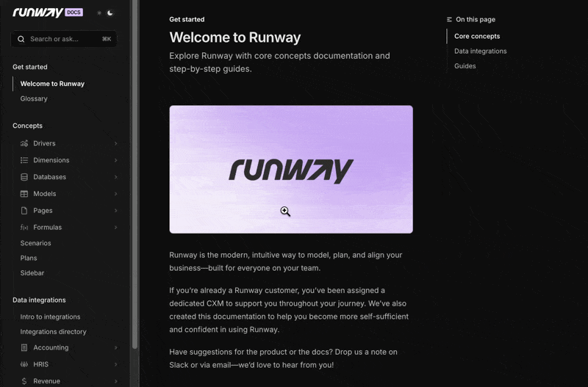Click the search magnifier icon
The height and width of the screenshot is (387, 588).
tap(21, 39)
